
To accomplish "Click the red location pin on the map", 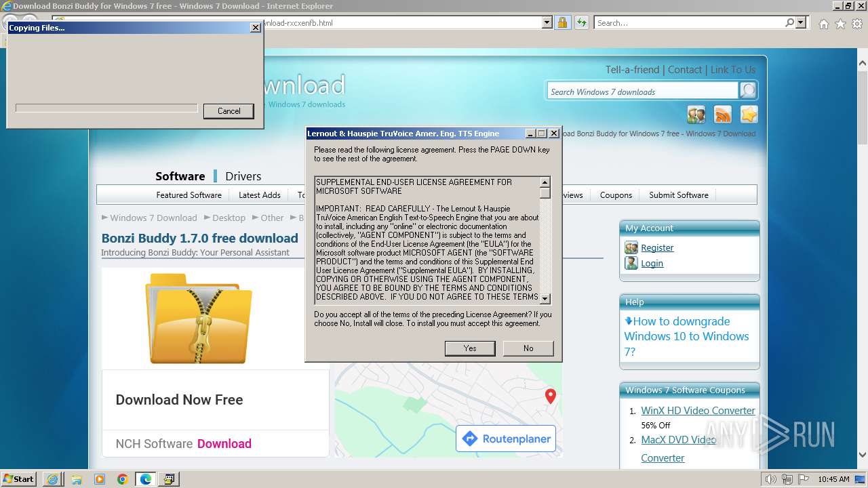I will 551,396.
